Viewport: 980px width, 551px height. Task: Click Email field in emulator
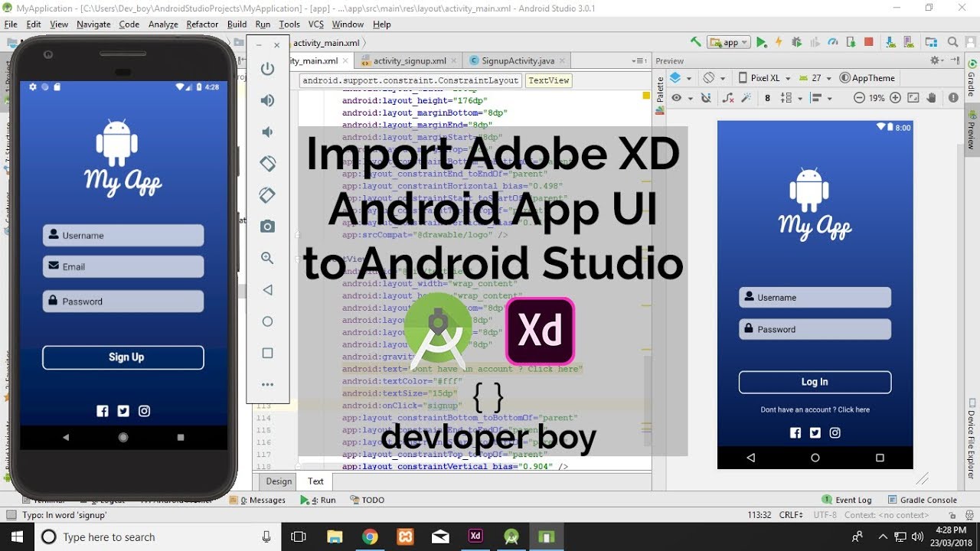(x=123, y=266)
